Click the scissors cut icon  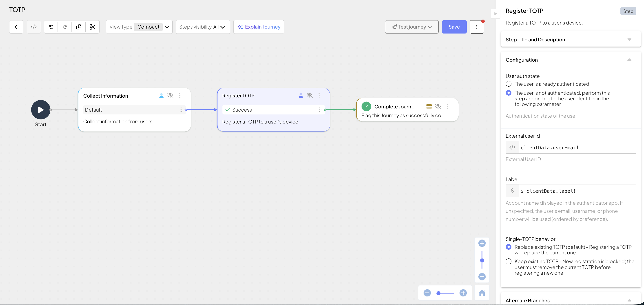pos(93,27)
